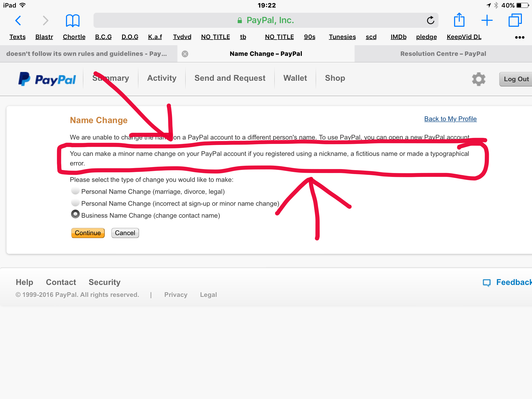
Task: Open the D.O.G bookmark
Action: point(130,37)
